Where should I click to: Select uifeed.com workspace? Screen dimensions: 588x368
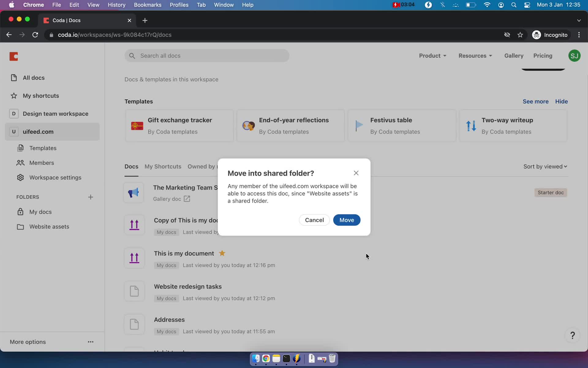coord(52,132)
